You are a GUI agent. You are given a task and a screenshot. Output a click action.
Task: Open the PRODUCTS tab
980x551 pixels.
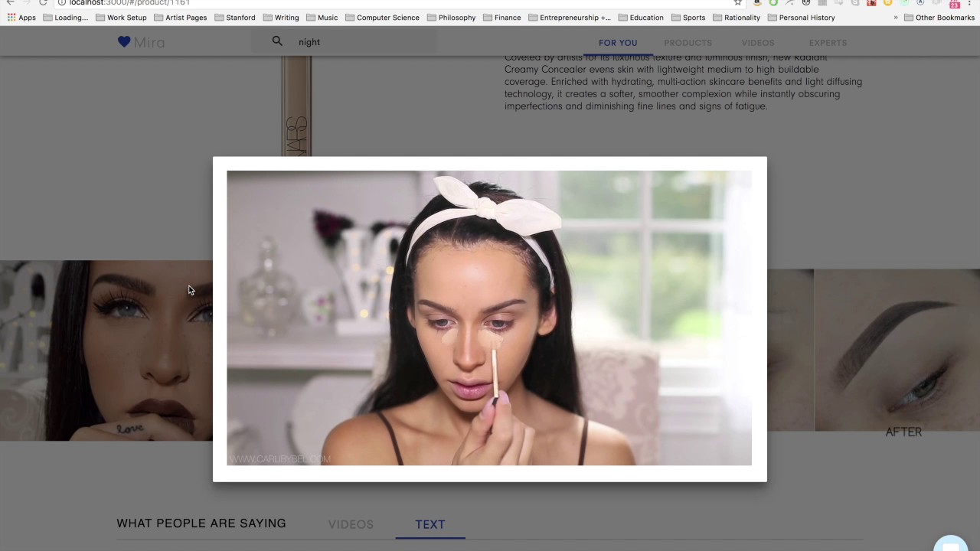688,43
